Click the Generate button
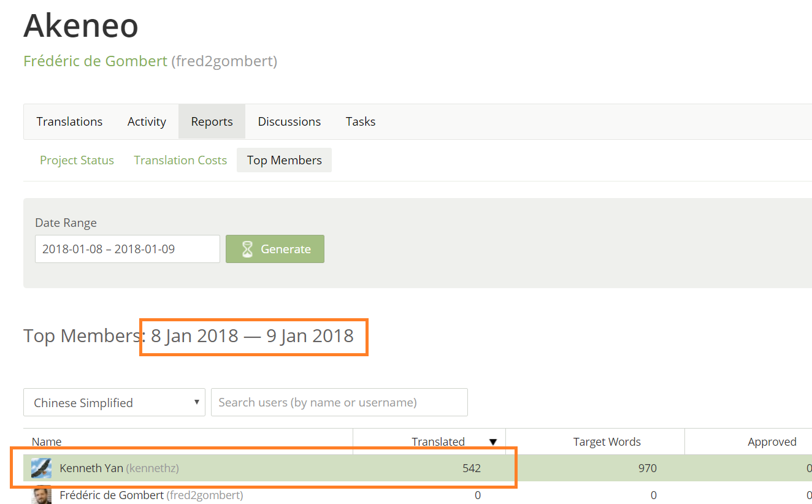This screenshot has width=812, height=504. (x=275, y=249)
